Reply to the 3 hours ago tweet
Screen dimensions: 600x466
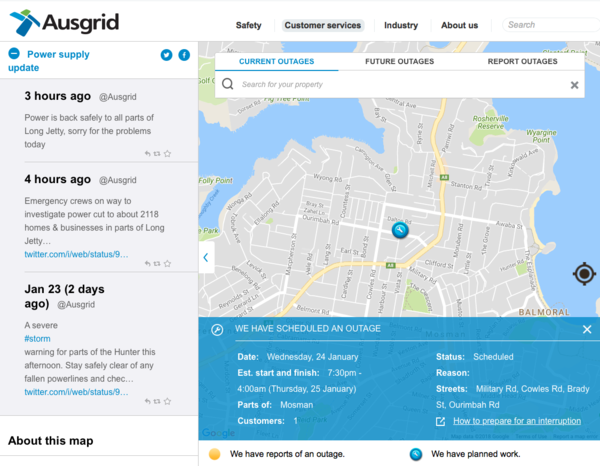pyautogui.click(x=148, y=153)
